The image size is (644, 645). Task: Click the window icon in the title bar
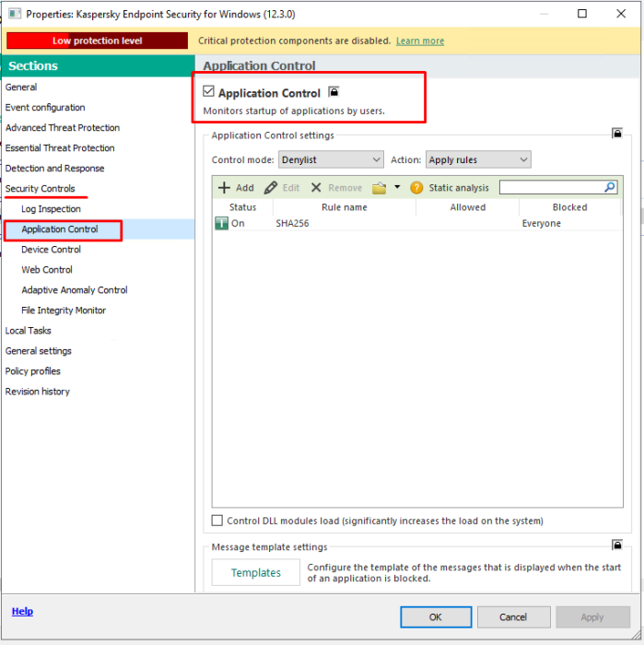15,14
